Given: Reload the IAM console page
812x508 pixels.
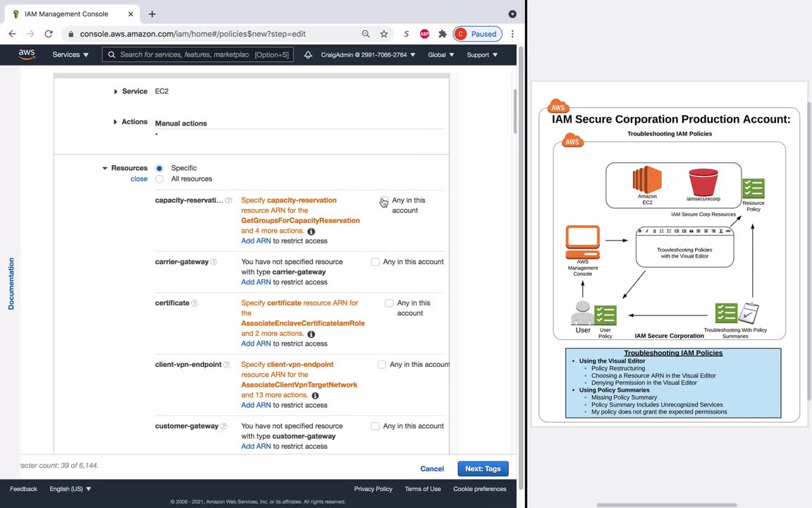Looking at the screenshot, I should [49, 34].
